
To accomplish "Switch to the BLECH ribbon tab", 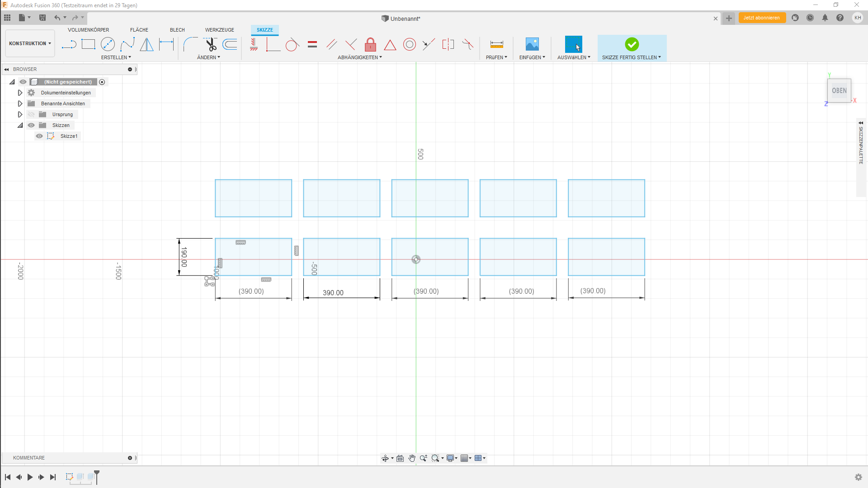I will tap(177, 30).
